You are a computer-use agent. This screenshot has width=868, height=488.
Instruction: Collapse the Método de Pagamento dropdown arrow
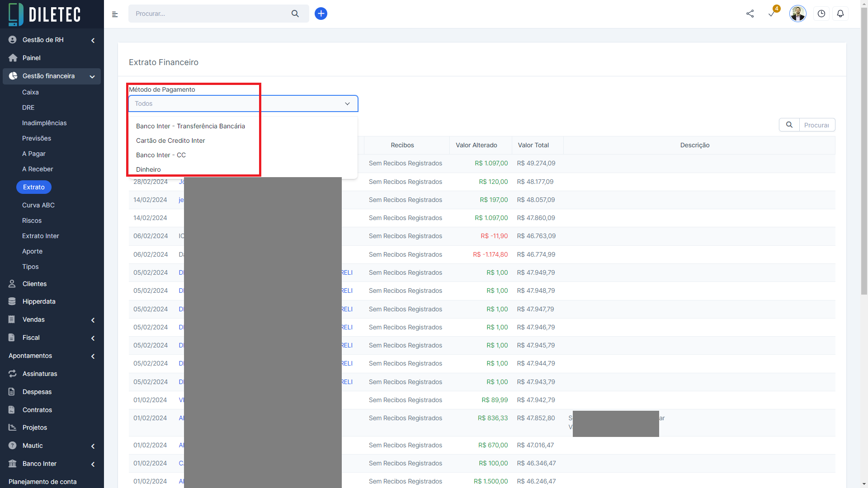point(347,103)
